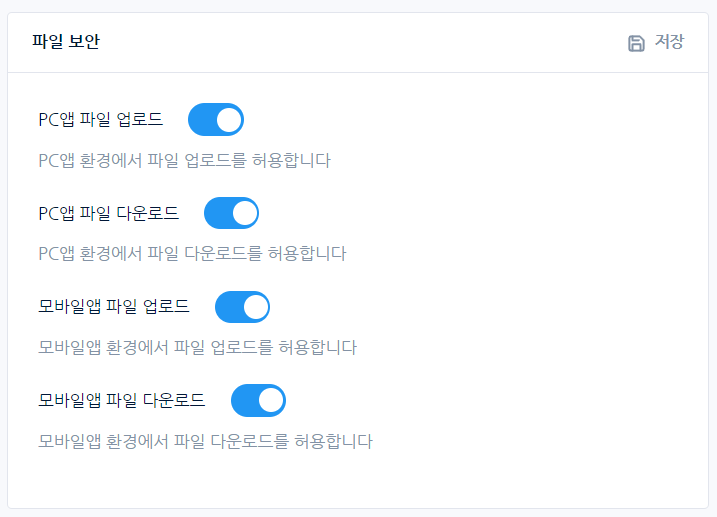Disable the PC앱 파일 업로드 toggle

[x=216, y=120]
